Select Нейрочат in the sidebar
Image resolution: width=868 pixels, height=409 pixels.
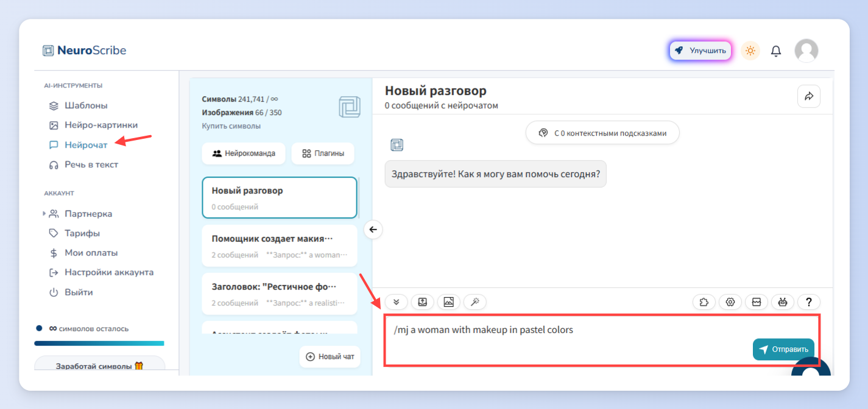pos(86,145)
